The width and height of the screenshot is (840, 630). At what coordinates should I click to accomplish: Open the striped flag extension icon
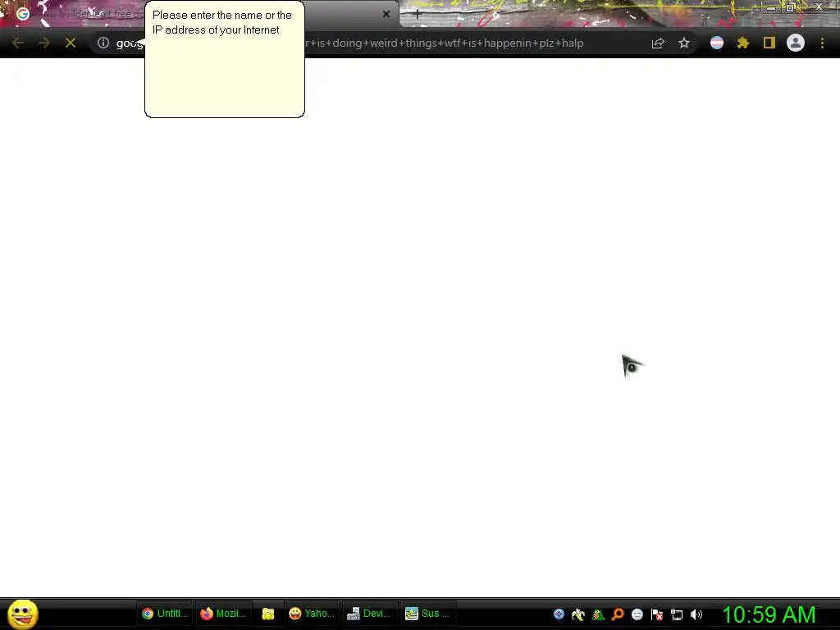717,43
